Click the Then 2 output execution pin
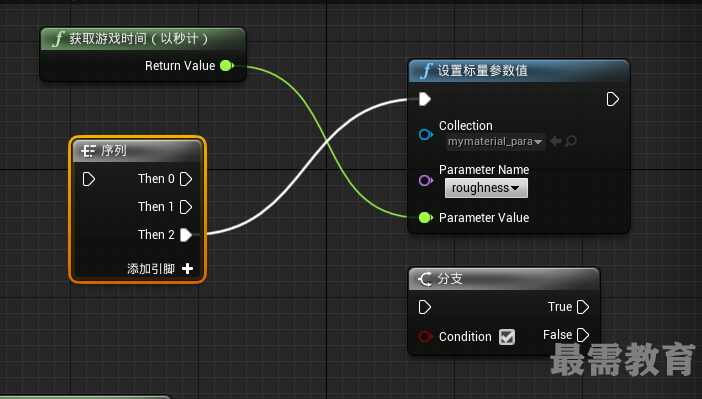This screenshot has height=399, width=702. click(x=186, y=235)
